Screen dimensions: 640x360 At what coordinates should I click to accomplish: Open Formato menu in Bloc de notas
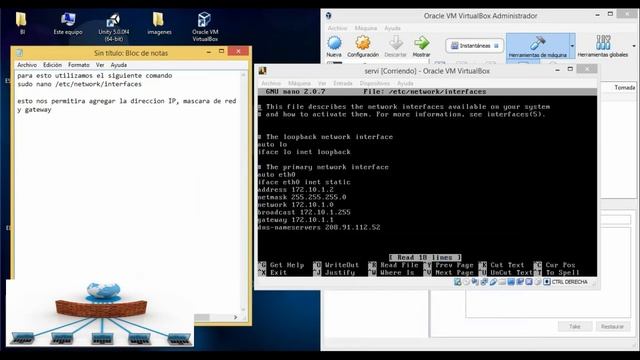78,65
